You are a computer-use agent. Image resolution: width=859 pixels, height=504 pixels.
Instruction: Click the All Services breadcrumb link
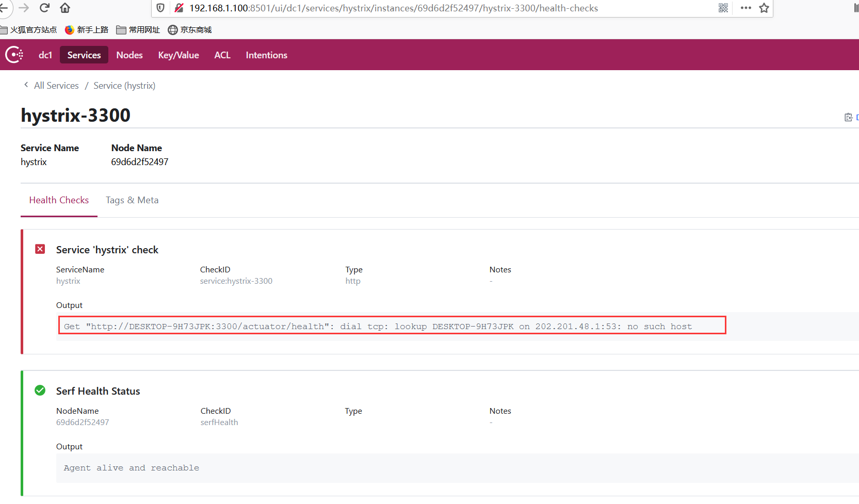pos(56,85)
